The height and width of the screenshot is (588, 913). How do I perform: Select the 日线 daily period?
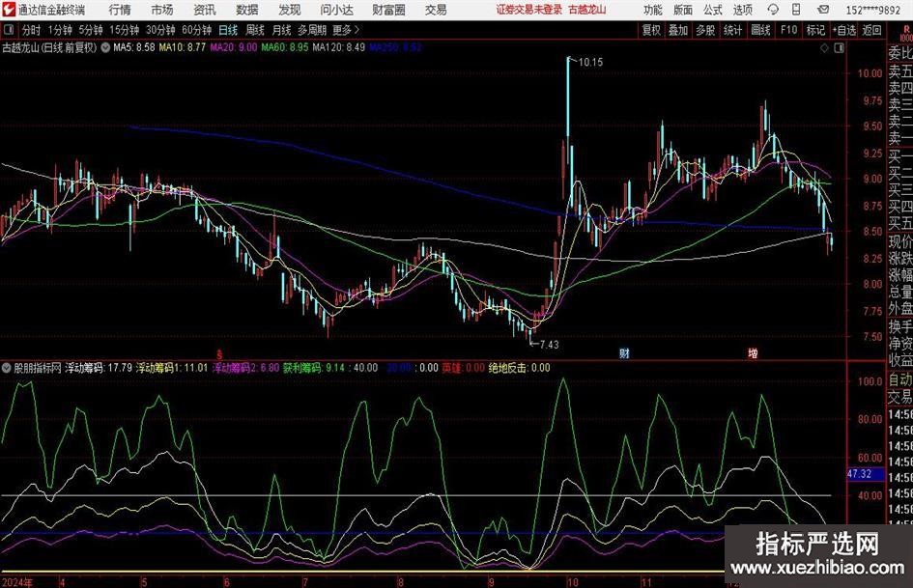point(228,30)
